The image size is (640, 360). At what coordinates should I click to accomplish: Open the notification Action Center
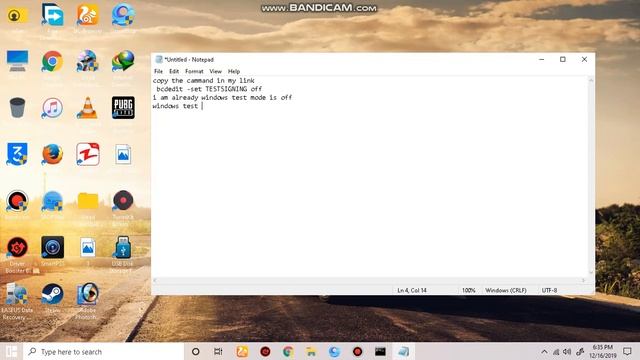627,351
